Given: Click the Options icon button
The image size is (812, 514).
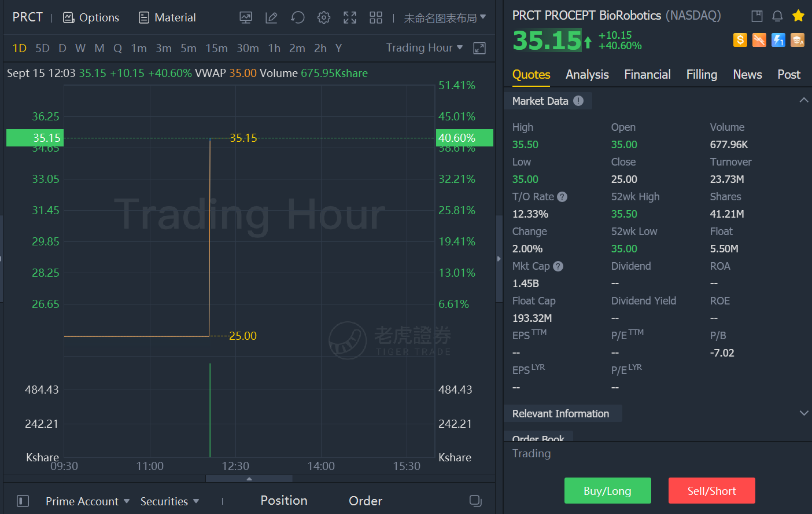Looking at the screenshot, I should coord(91,18).
